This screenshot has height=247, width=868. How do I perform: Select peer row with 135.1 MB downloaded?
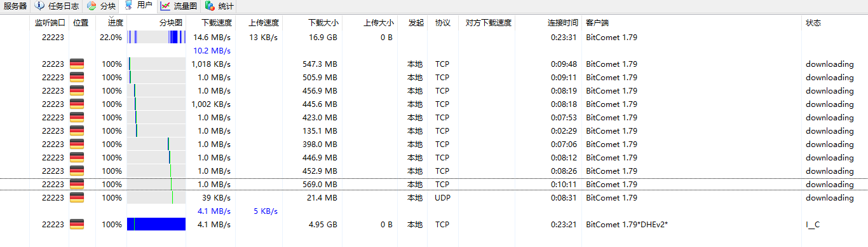click(x=434, y=131)
